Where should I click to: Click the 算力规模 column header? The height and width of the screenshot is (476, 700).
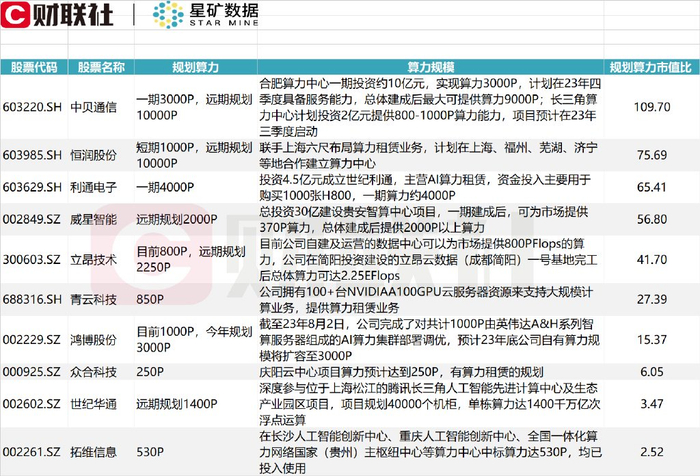pyautogui.click(x=430, y=67)
